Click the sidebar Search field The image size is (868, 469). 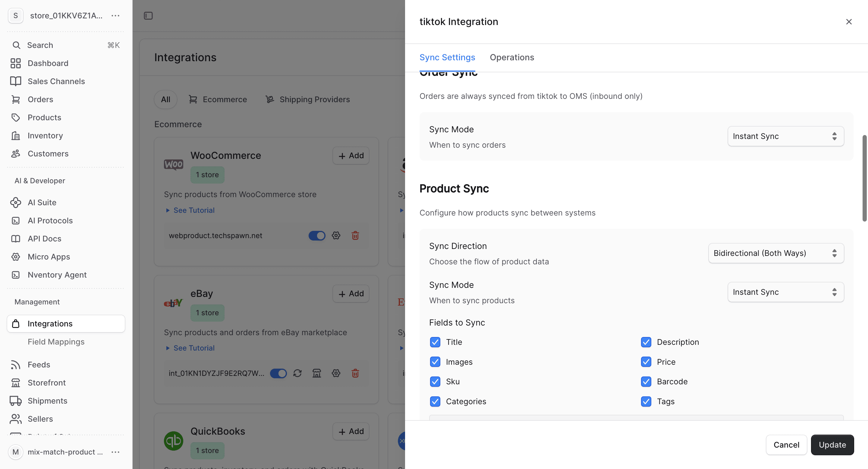point(66,45)
